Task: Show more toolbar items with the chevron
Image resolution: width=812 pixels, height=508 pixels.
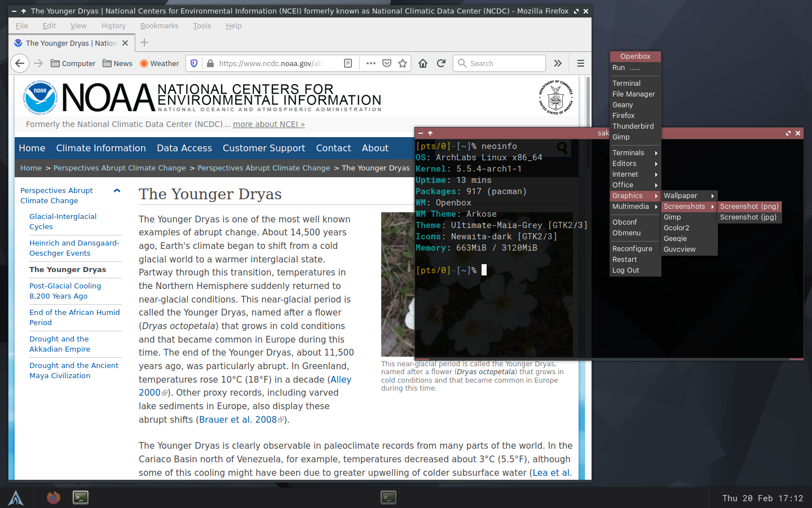Action: click(558, 63)
